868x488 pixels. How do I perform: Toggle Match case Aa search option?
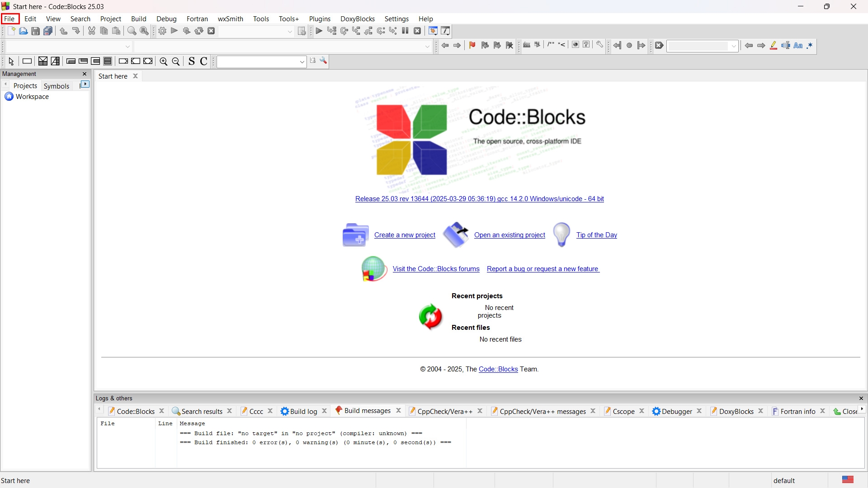click(x=798, y=46)
